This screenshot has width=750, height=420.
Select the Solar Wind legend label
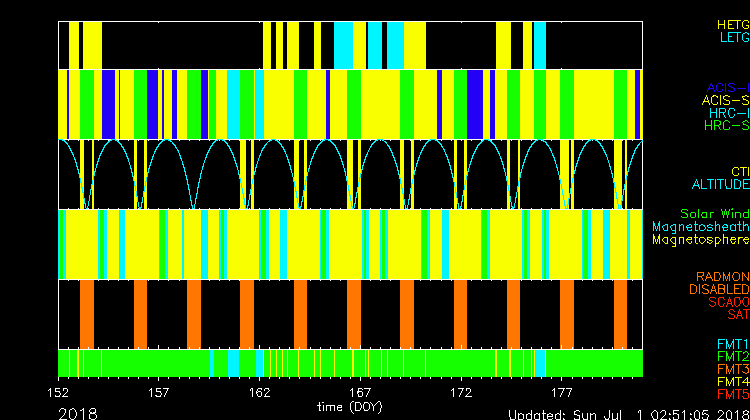714,214
